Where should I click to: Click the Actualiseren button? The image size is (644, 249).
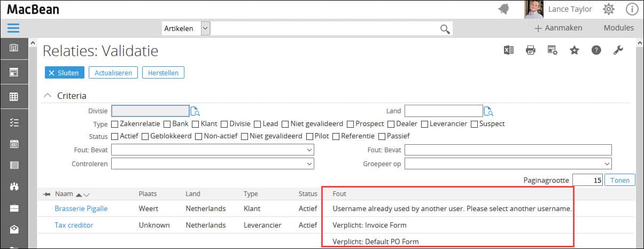tap(113, 73)
